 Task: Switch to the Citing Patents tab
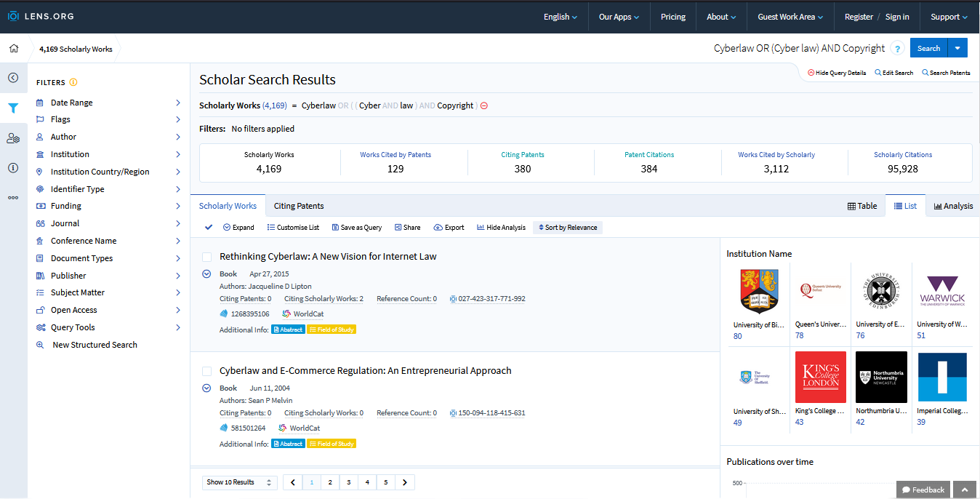point(299,206)
